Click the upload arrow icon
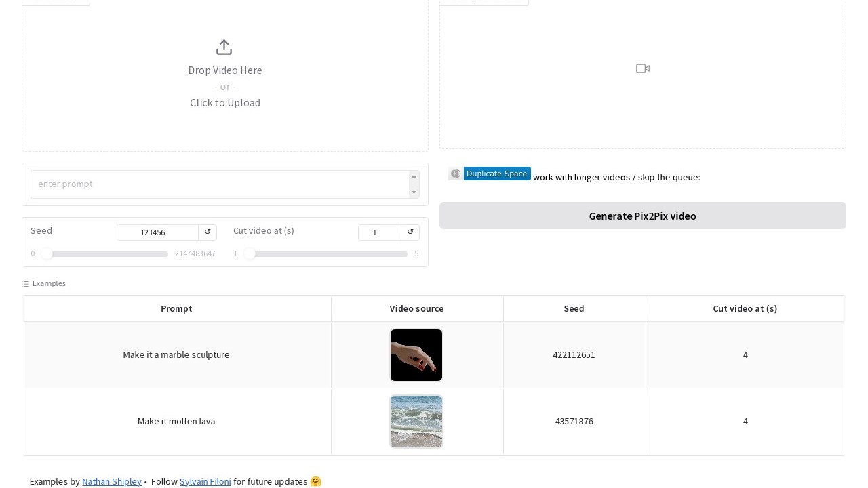 pos(224,47)
